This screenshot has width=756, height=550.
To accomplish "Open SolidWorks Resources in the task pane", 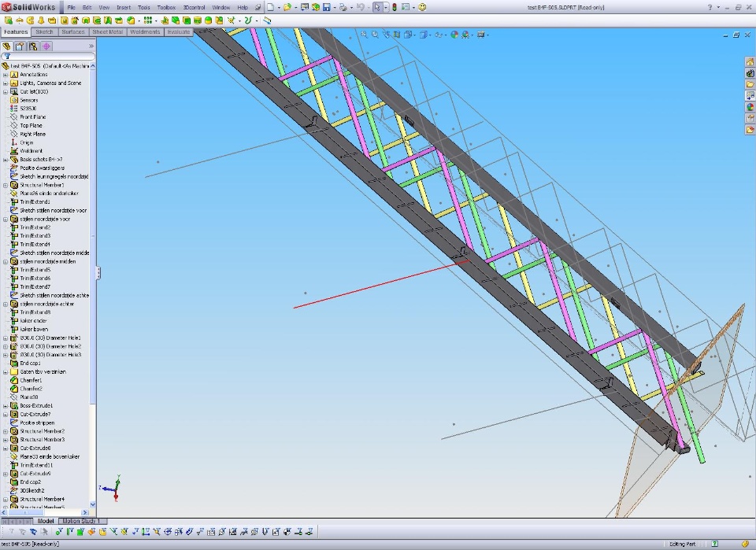I will tap(750, 62).
